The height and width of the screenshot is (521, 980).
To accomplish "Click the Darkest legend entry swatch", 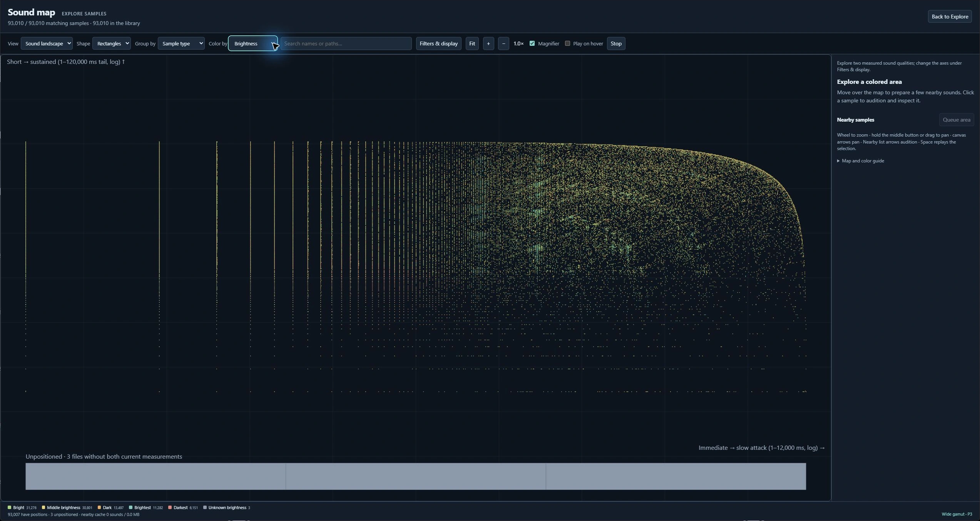I will point(170,508).
